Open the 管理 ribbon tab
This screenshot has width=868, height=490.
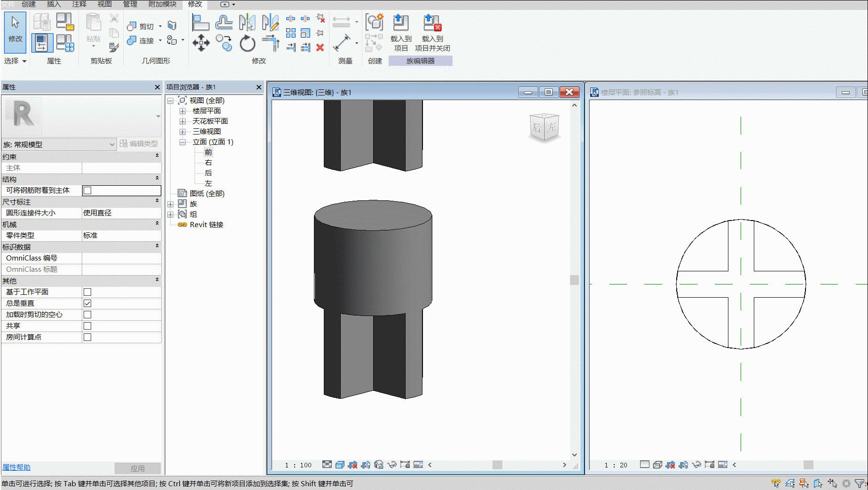point(130,4)
